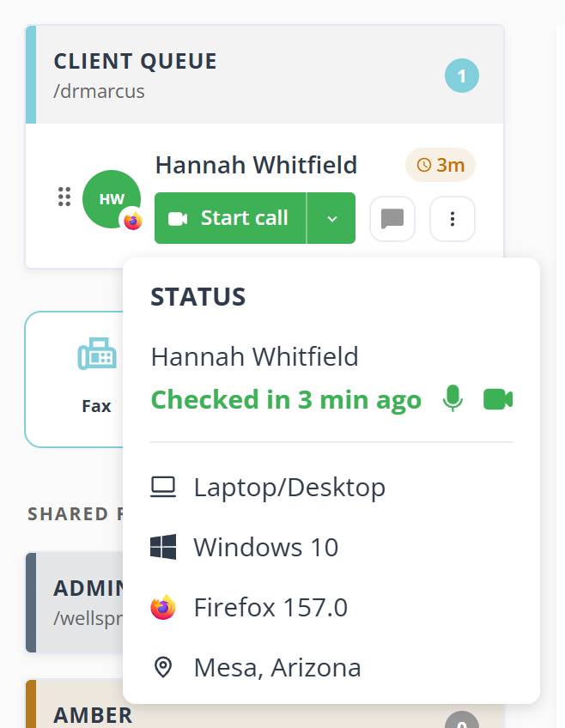Screen dimensions: 565x728
Task: Open the three-dot more options menu
Action: click(x=453, y=219)
